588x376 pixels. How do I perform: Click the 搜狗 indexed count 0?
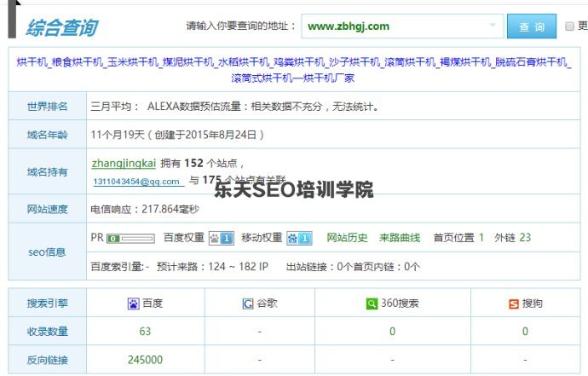[x=525, y=332]
